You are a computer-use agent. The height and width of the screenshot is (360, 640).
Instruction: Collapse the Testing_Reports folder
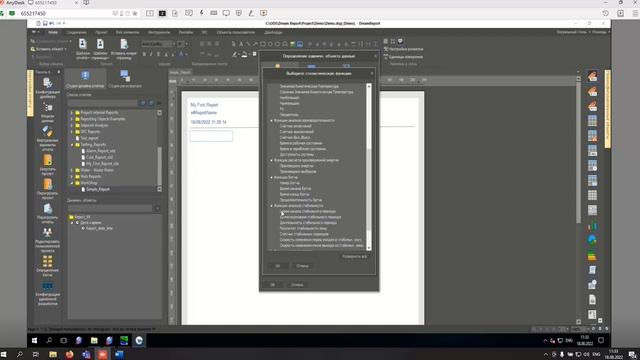(72, 144)
